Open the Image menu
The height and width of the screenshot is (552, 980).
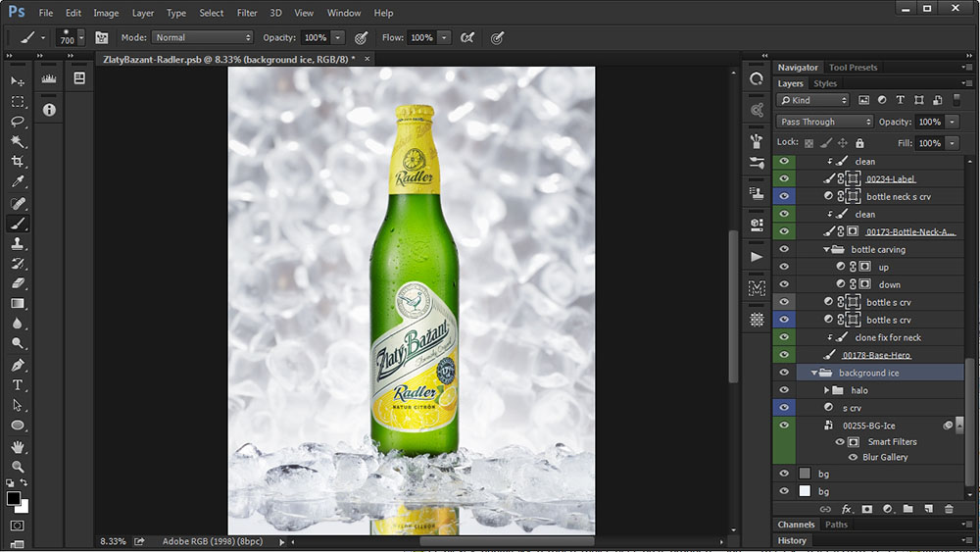(x=106, y=13)
